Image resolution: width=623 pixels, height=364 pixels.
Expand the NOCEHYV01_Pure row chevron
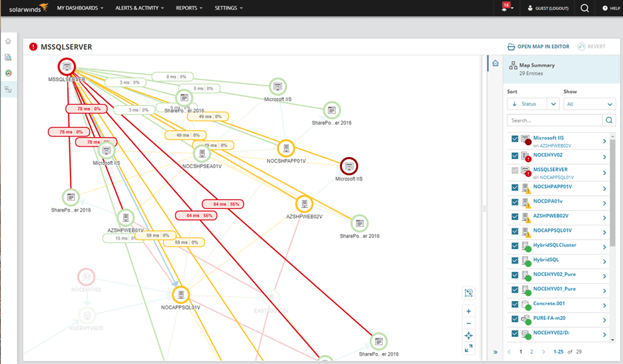[604, 291]
